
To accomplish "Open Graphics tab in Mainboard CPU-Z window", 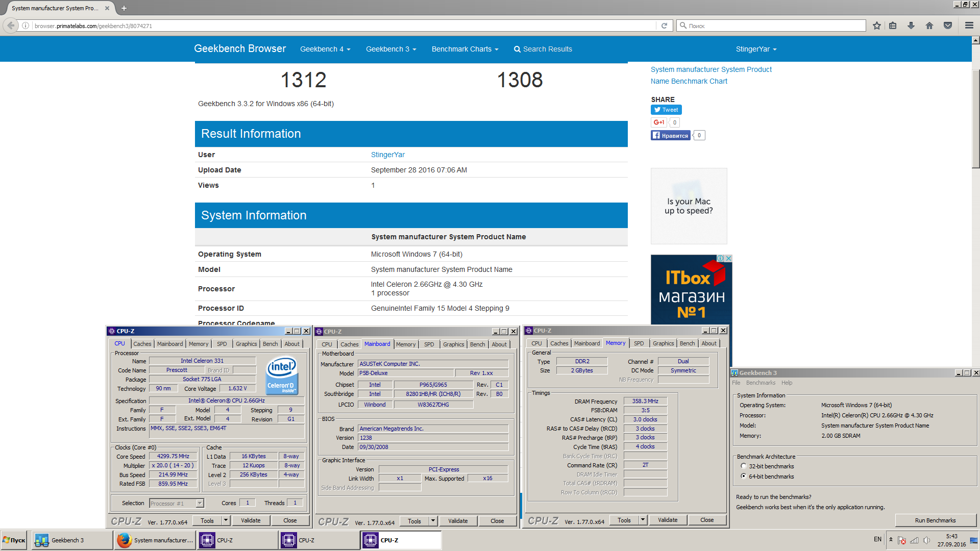I will coord(454,344).
